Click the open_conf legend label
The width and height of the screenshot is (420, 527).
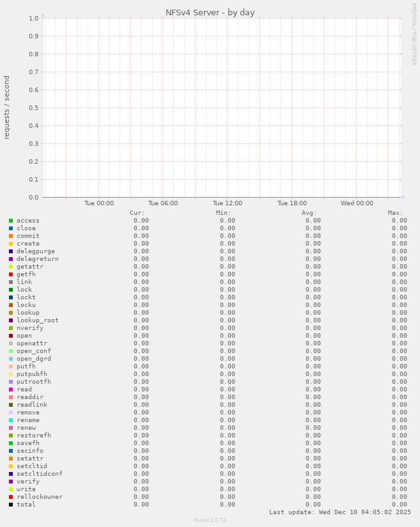coord(34,351)
